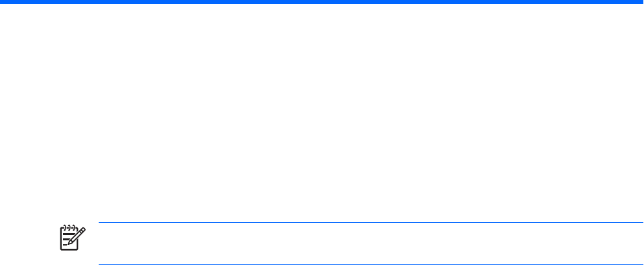The image size is (644, 265).
Task: Click the lower blue rule of the note
Action: 371,264
